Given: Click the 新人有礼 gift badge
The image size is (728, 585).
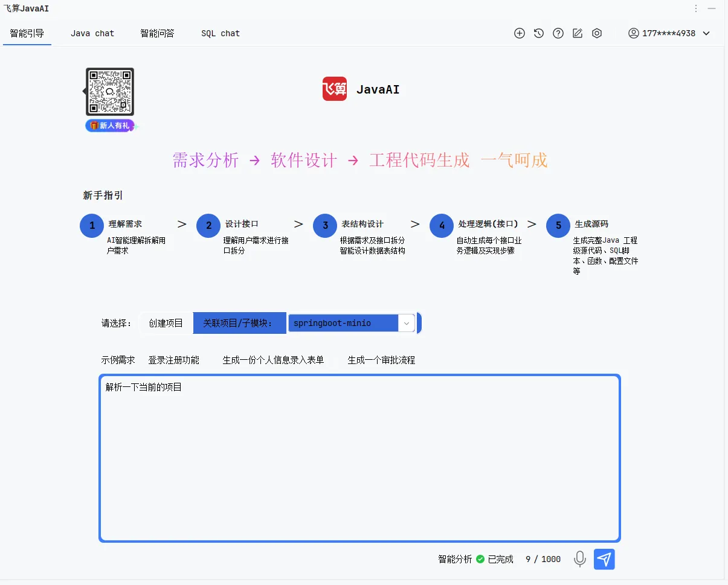Looking at the screenshot, I should pyautogui.click(x=110, y=126).
